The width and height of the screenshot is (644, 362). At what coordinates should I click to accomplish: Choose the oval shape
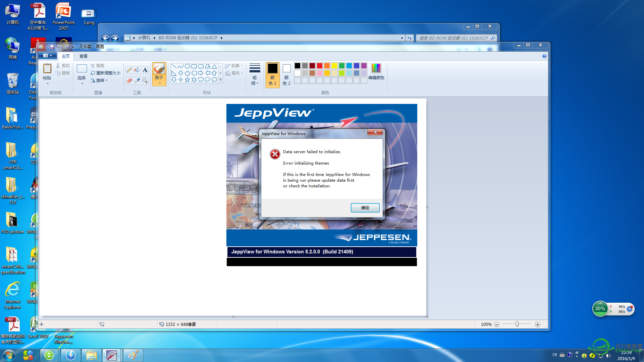pos(187,66)
